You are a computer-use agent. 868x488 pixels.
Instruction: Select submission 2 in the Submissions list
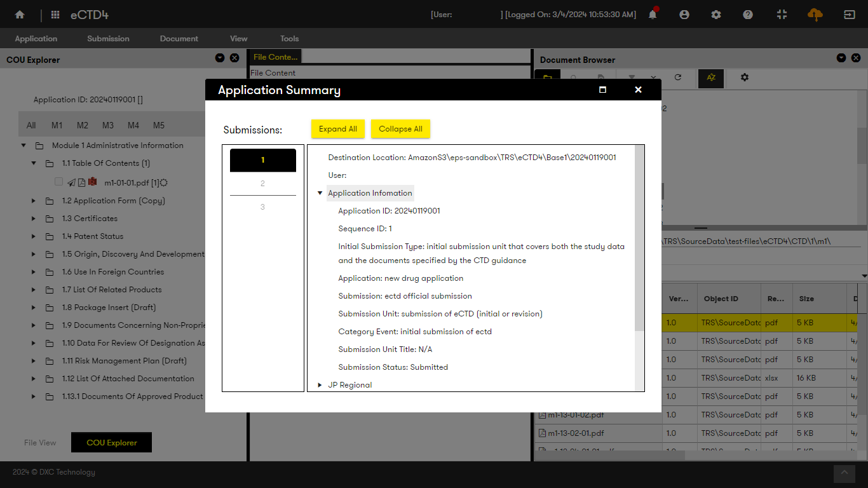[262, 184]
